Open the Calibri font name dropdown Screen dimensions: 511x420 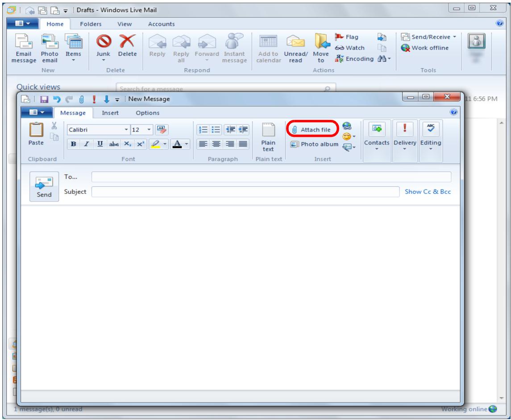[x=126, y=130]
